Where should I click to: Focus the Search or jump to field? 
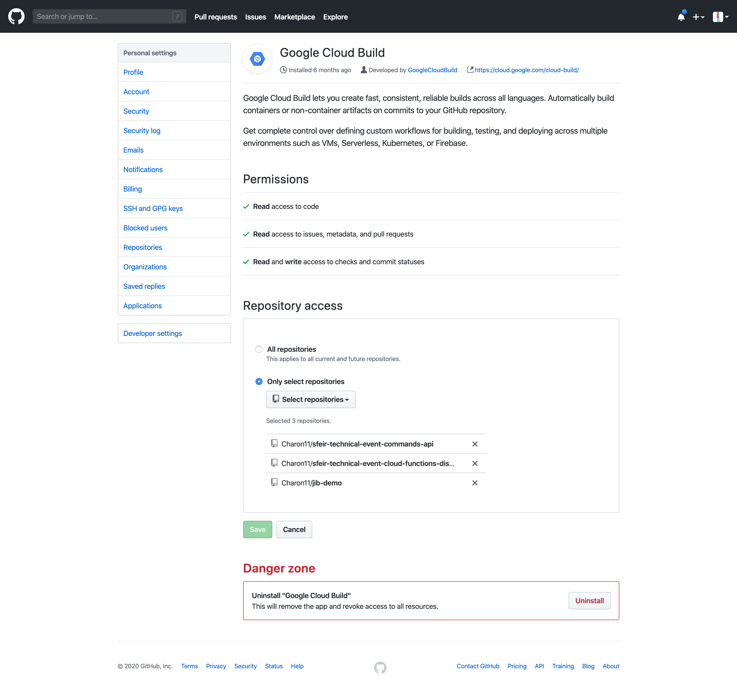109,16
